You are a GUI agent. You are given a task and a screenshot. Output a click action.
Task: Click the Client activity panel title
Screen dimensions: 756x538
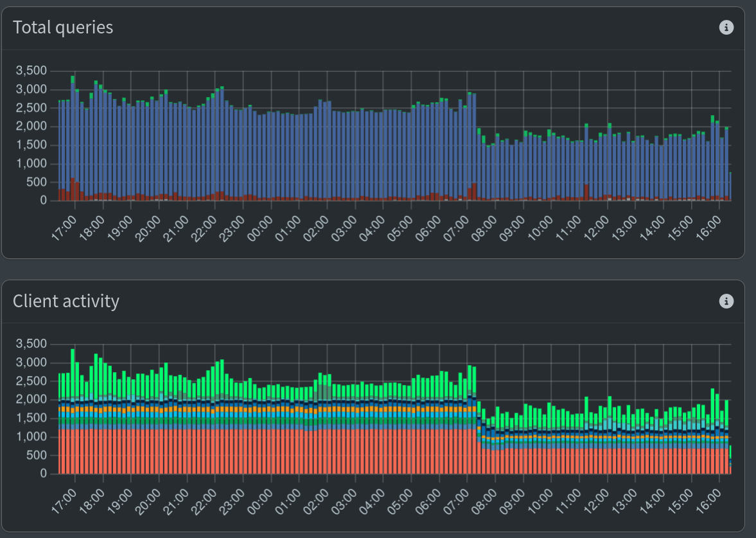pyautogui.click(x=66, y=301)
